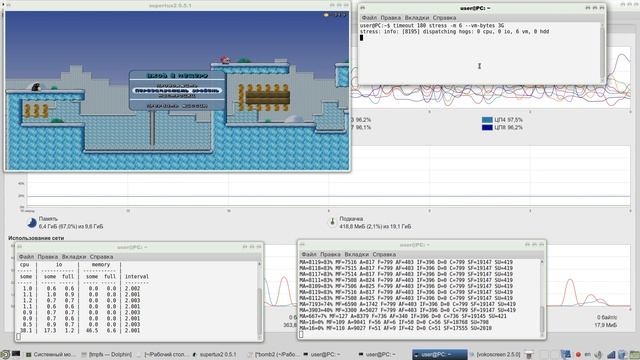Open Правка menu in the cpu/io/memory terminal

47,257
